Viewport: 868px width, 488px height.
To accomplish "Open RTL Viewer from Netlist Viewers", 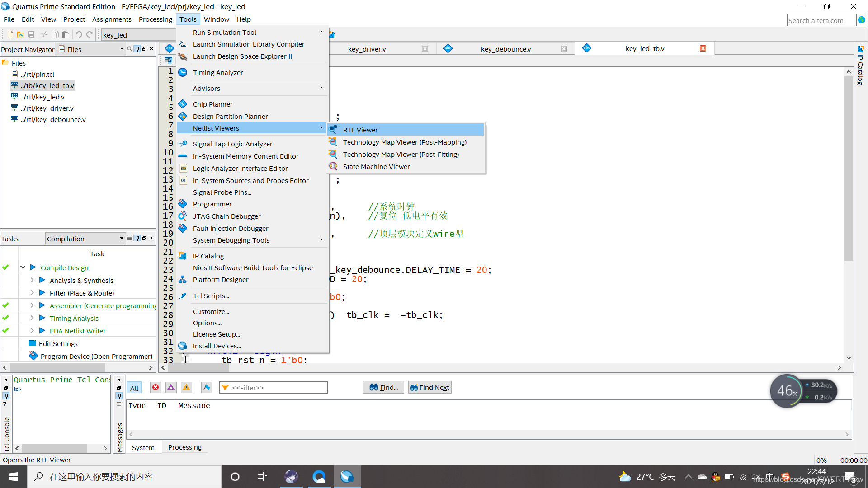I will [360, 130].
